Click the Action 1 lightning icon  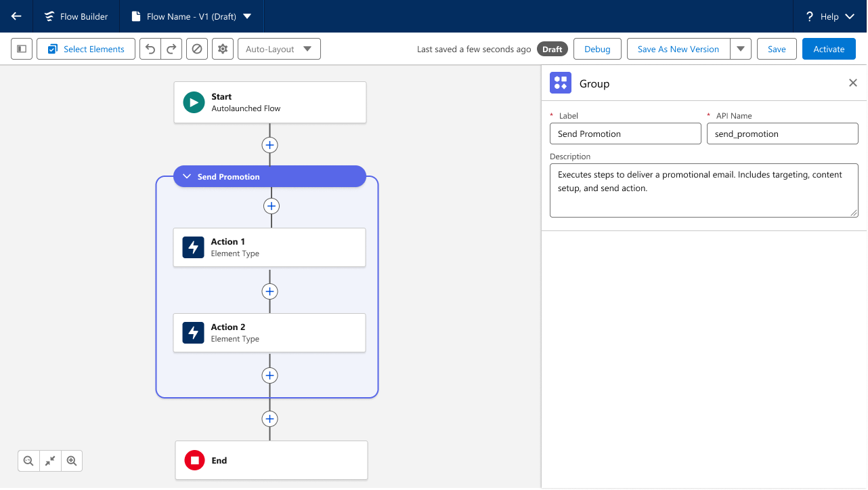pyautogui.click(x=194, y=247)
